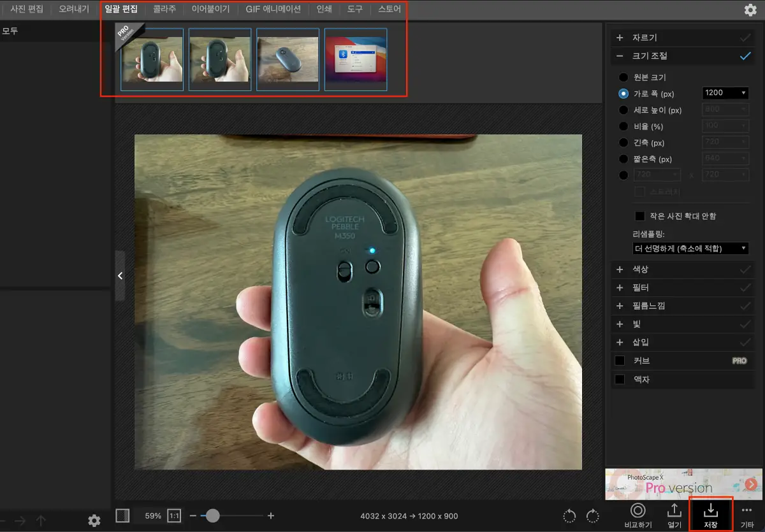The width and height of the screenshot is (765, 532).
Task: Switch to the 이어붙이기 tab
Action: 211,10
